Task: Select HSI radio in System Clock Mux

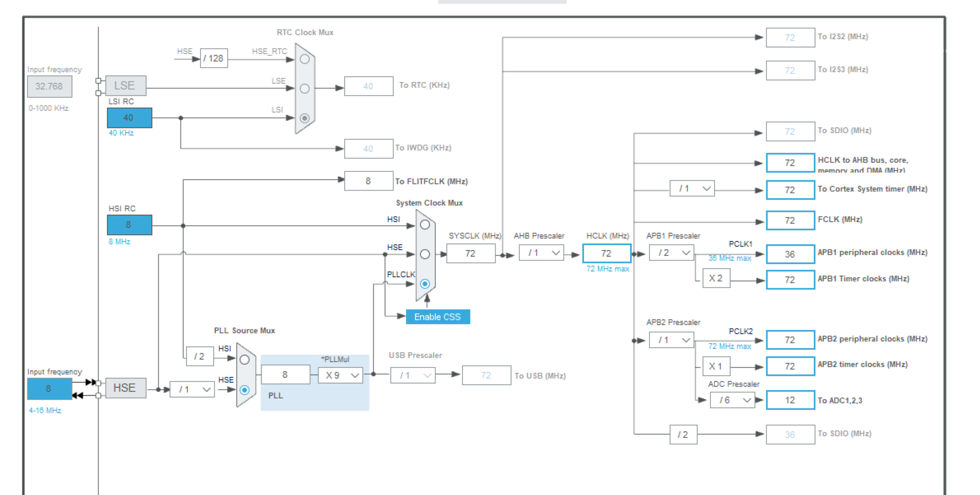Action: [x=425, y=225]
